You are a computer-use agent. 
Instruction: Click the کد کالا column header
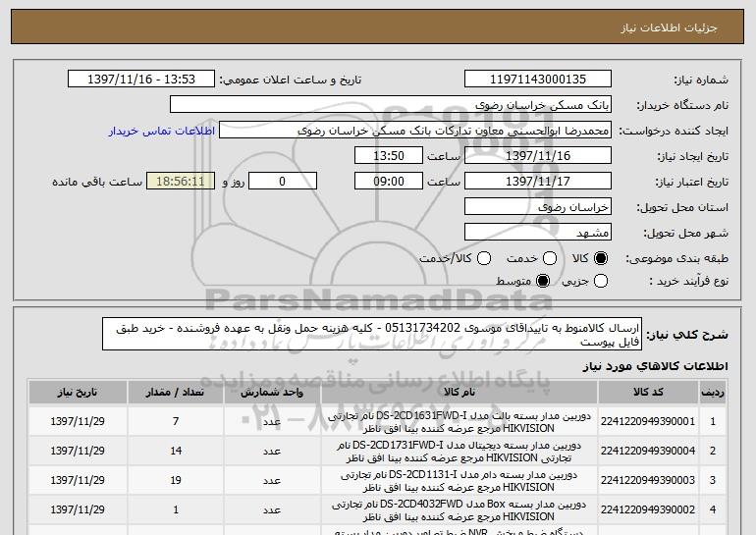pos(648,393)
